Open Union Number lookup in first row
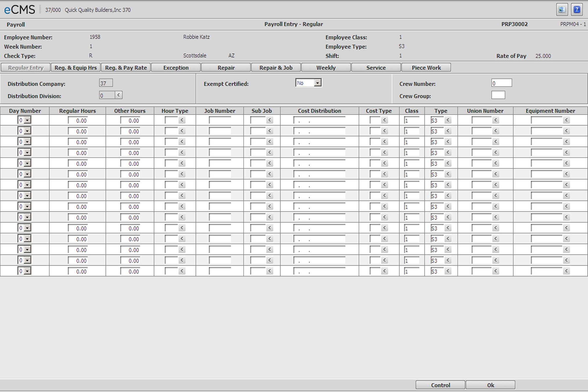 (496, 120)
